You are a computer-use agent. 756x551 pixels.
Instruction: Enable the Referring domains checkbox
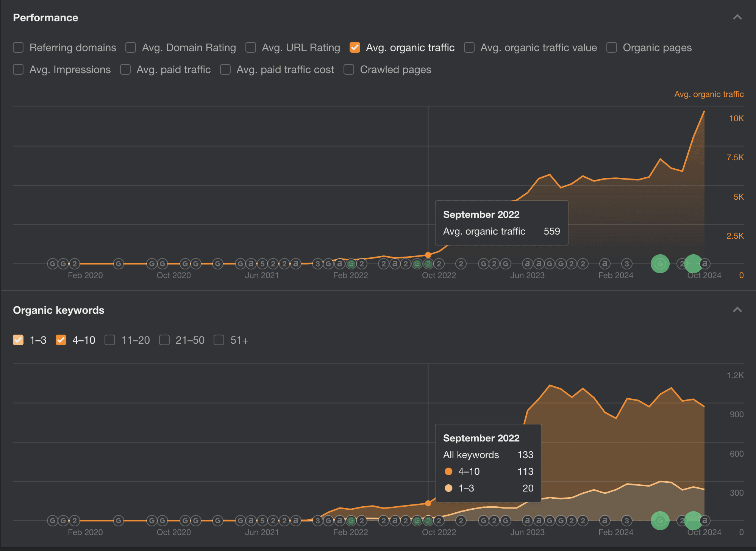(x=18, y=48)
